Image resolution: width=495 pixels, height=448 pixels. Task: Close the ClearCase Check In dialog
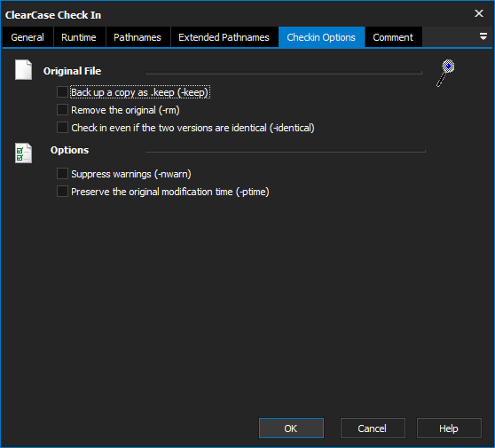click(x=479, y=13)
